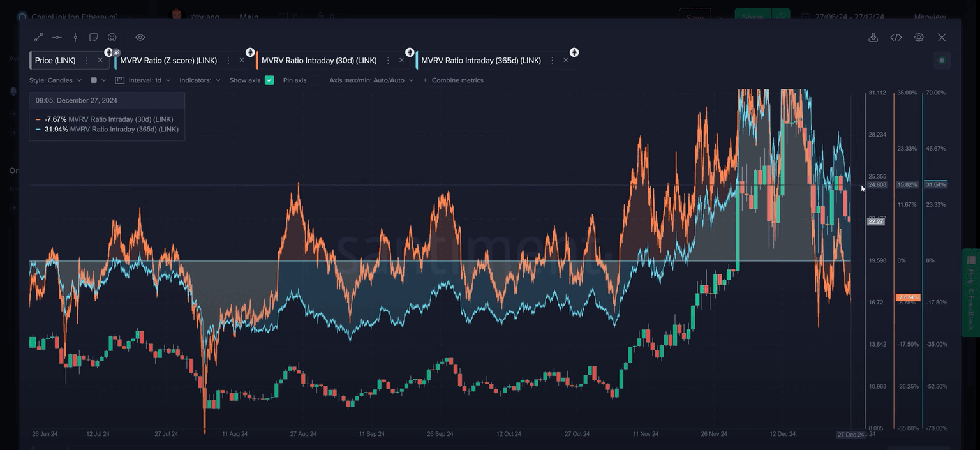
Task: Open the emoji sticker picker
Action: [x=112, y=38]
